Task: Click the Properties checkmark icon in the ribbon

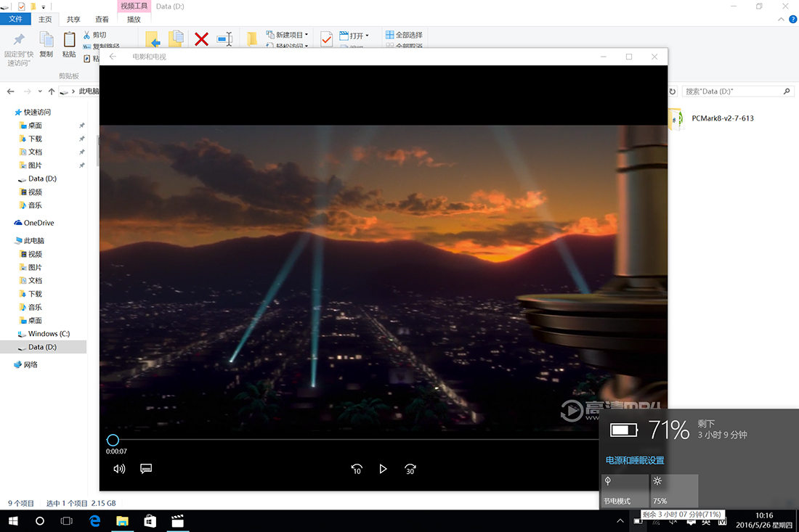Action: pos(327,39)
